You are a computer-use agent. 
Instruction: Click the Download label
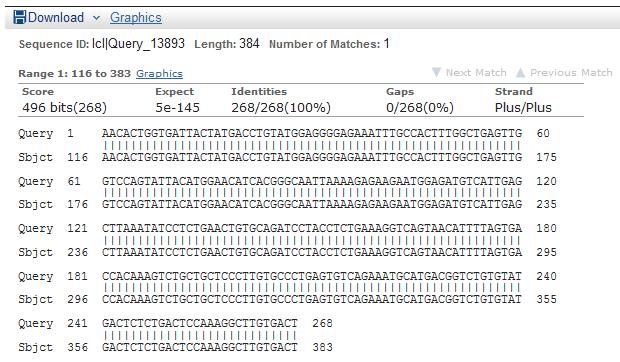56,17
